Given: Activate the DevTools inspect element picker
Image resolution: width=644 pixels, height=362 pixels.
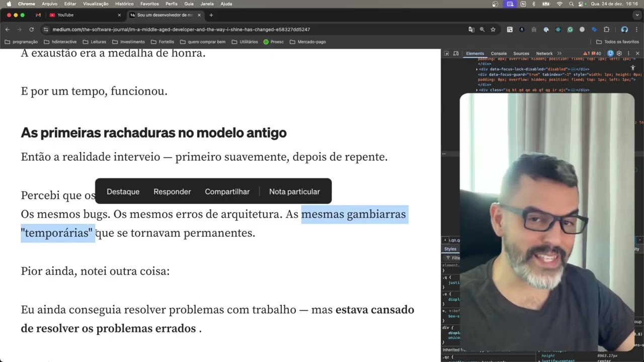Looking at the screenshot, I should pos(446,53).
